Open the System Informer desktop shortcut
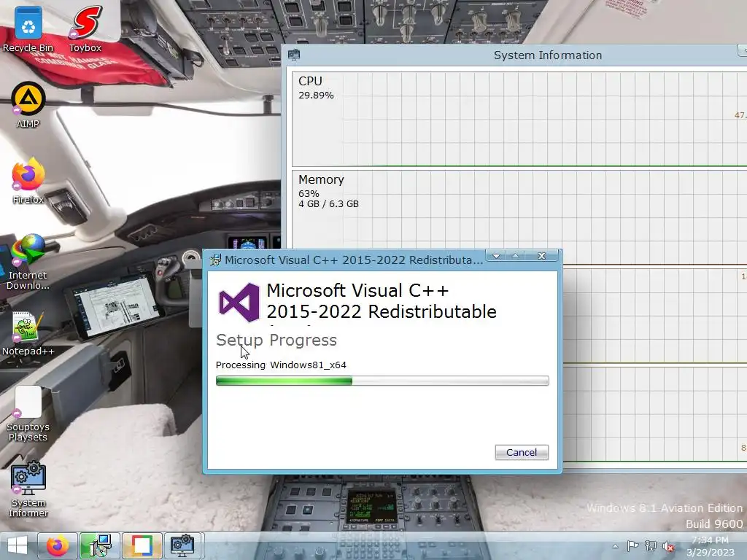 pos(28,489)
